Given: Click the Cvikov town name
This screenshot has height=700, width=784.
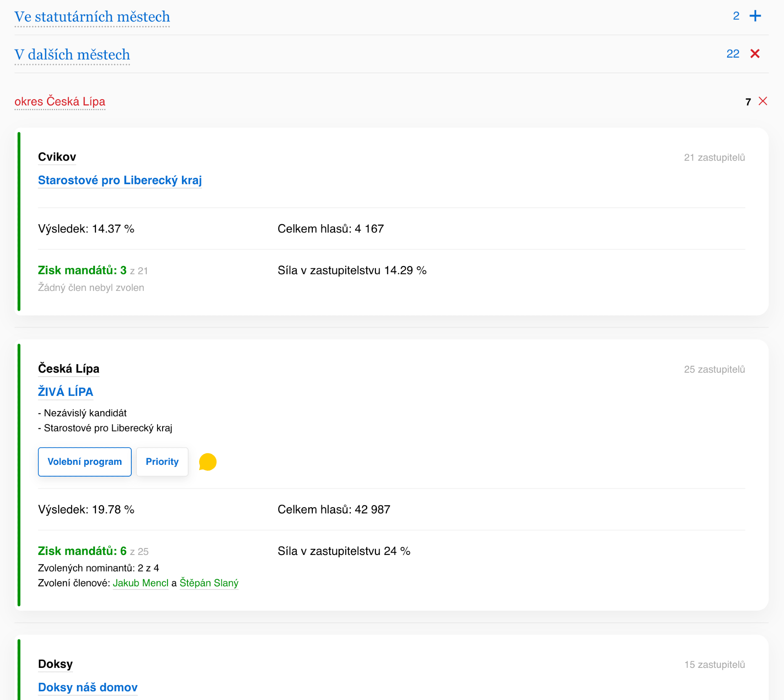Looking at the screenshot, I should pos(57,157).
